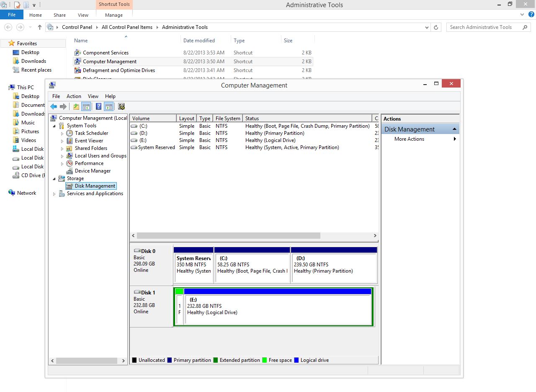This screenshot has width=536, height=392.
Task: Open the address bar history dropdown in Explorer
Action: click(427, 27)
